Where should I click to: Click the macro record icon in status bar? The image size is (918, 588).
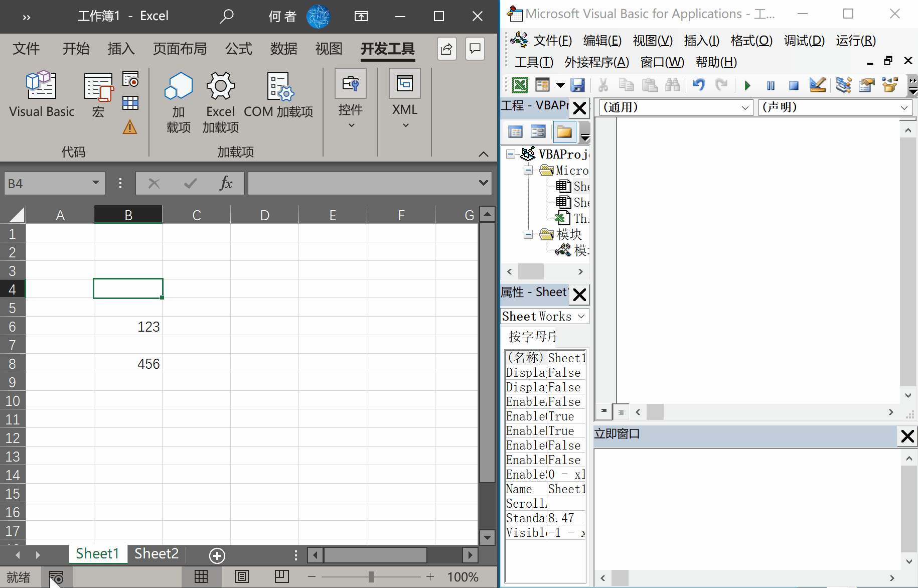56,577
